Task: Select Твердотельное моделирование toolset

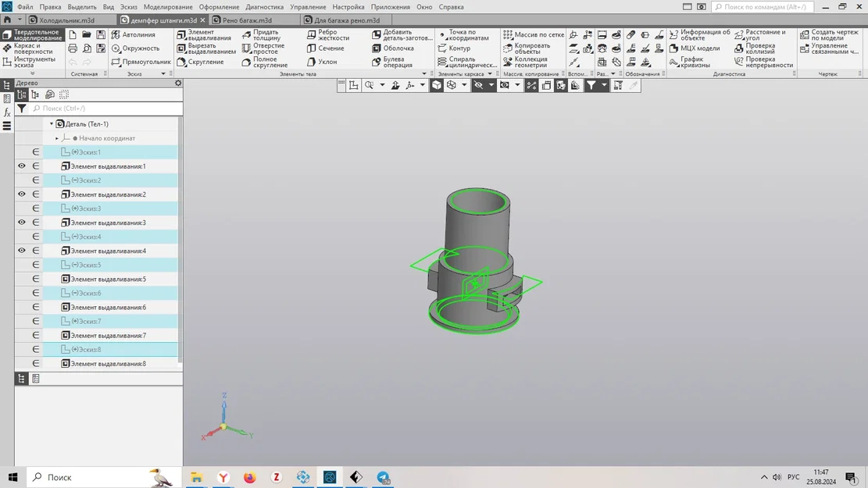Action: (x=33, y=35)
